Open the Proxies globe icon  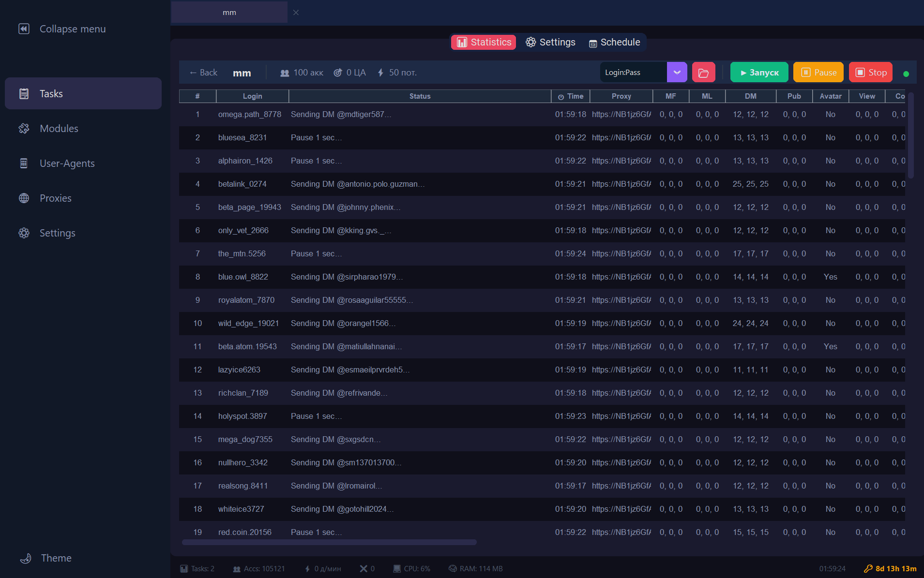coord(24,198)
